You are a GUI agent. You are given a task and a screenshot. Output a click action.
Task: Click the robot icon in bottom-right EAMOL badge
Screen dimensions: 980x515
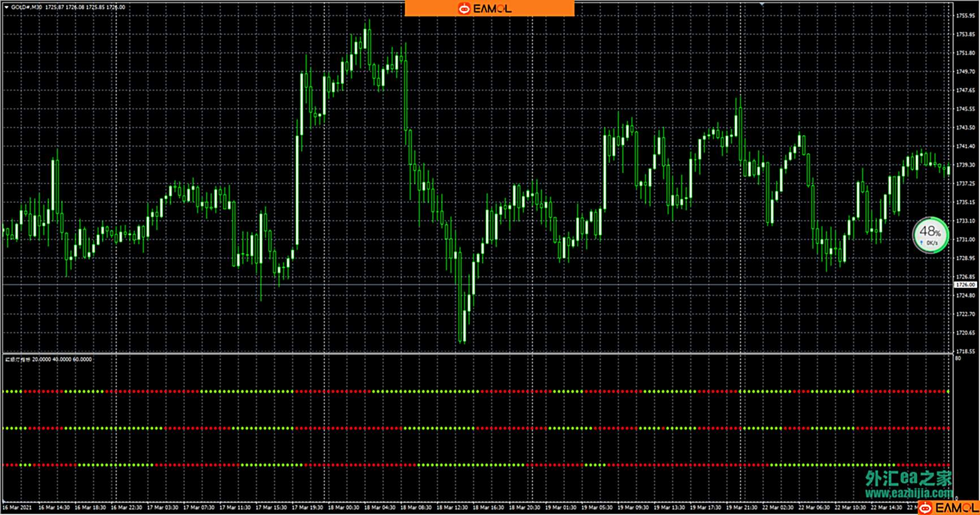tap(925, 508)
